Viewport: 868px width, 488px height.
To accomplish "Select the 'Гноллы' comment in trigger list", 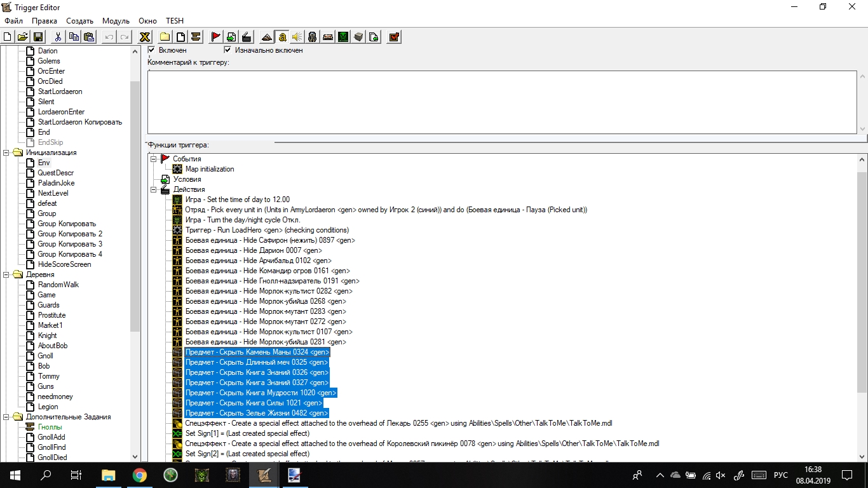I will pos(50,427).
